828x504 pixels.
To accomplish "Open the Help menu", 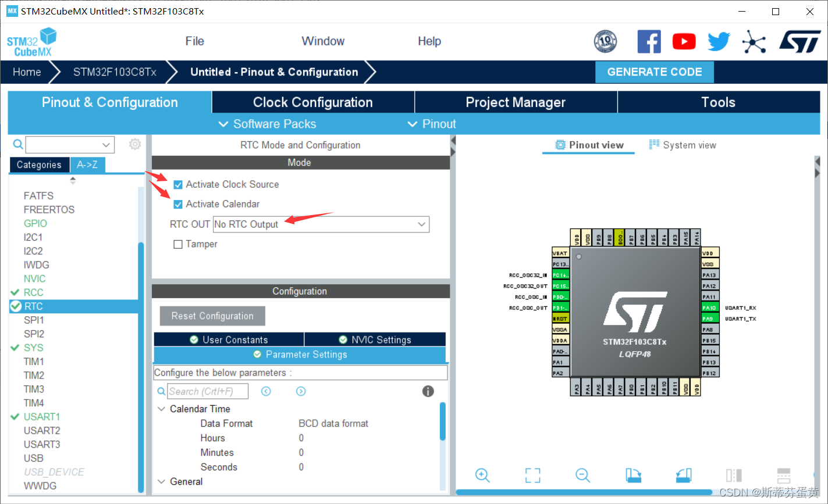I will click(x=429, y=41).
